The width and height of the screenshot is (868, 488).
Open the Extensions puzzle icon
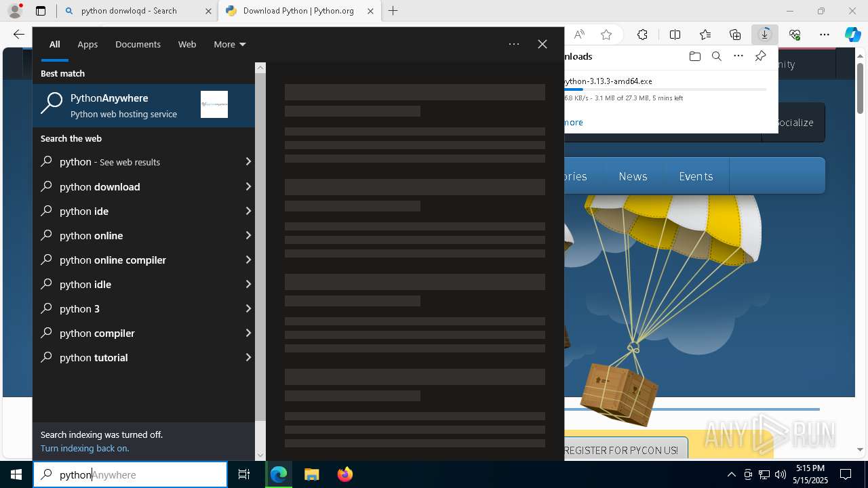click(x=642, y=35)
